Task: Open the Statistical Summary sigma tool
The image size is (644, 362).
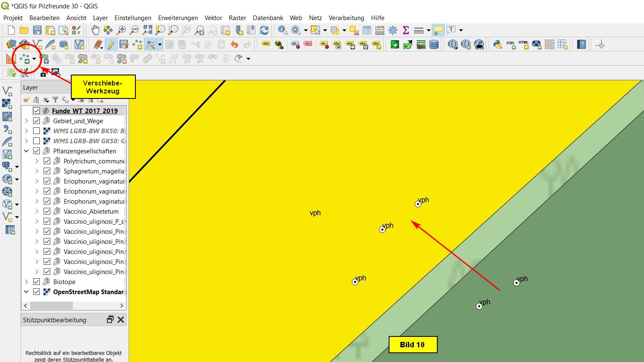Action: tap(405, 30)
